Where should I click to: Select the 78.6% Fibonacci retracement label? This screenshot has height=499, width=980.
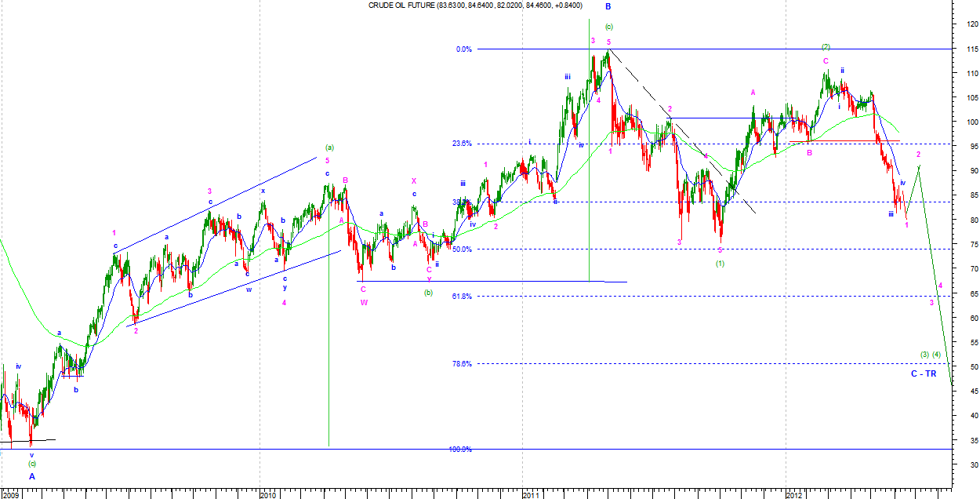point(462,363)
